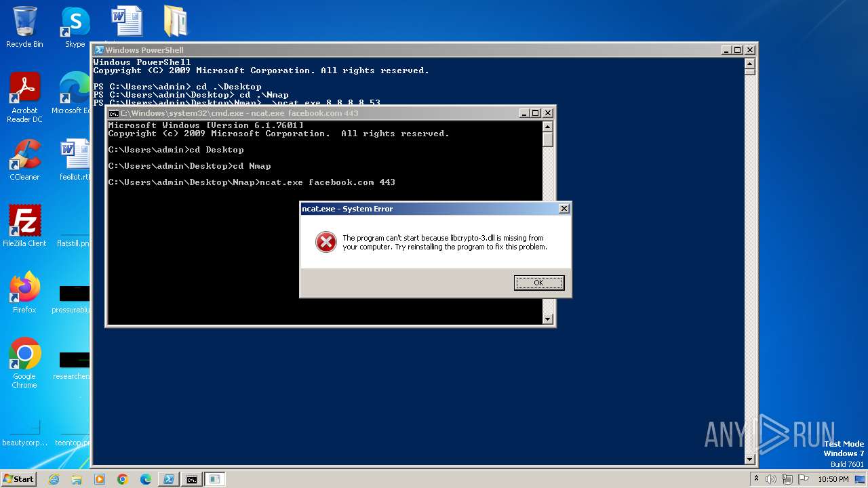Open network status icon in tray
Screen dimensions: 868x488
(788, 479)
